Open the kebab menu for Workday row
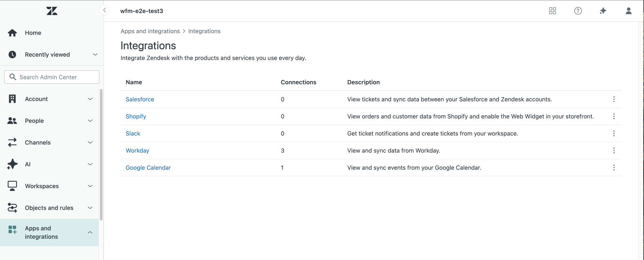This screenshot has height=260, width=644. click(x=614, y=150)
